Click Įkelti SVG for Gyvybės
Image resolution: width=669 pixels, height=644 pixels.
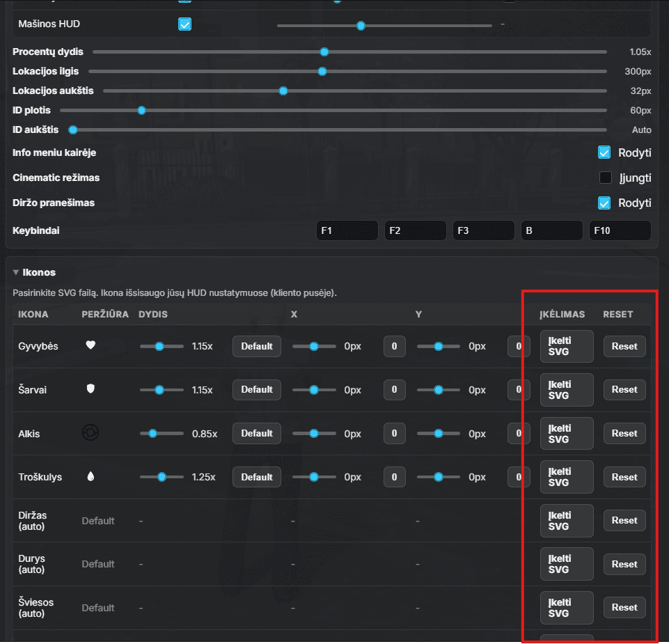click(x=567, y=346)
